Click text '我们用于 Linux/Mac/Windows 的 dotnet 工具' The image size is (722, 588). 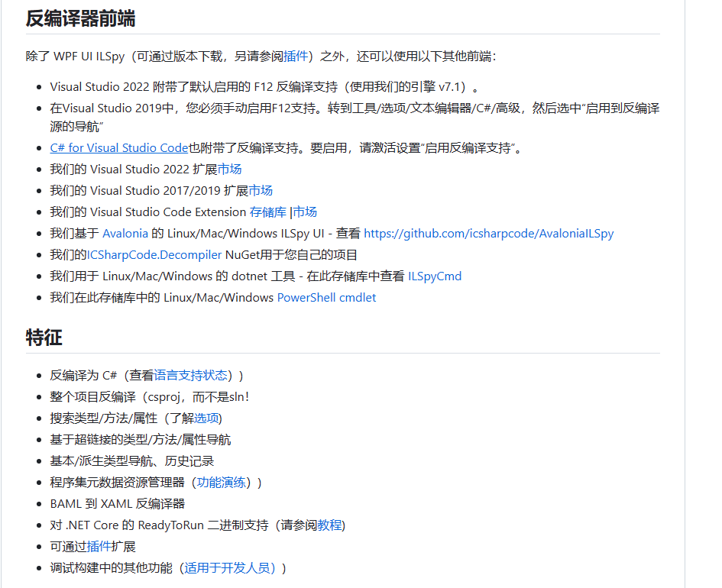(173, 276)
